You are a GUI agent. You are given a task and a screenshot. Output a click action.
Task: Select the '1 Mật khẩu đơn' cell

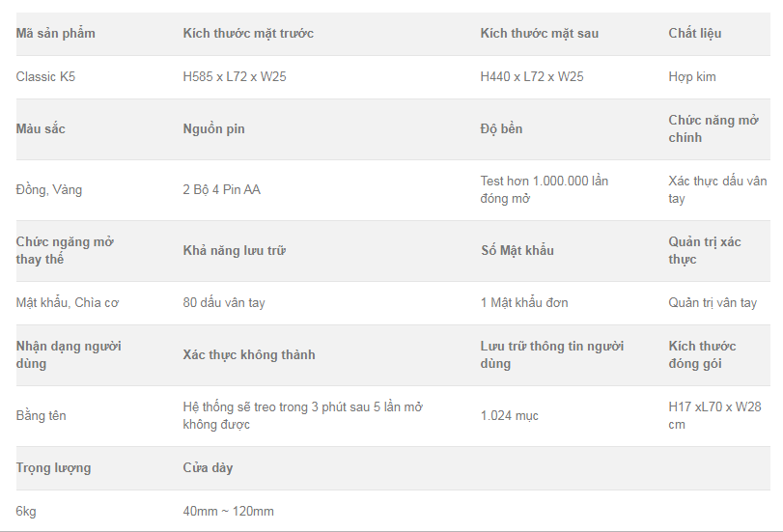point(524,302)
